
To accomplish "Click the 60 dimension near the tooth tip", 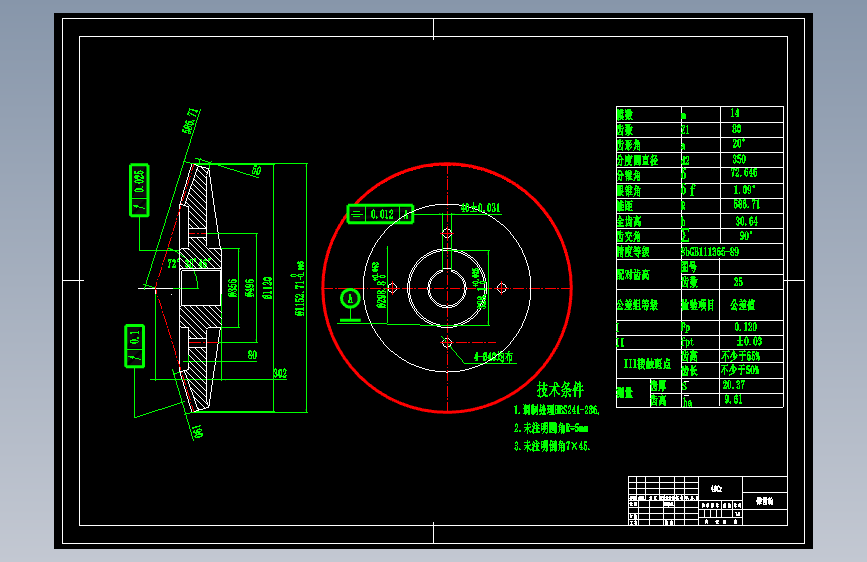I will 257,170.
